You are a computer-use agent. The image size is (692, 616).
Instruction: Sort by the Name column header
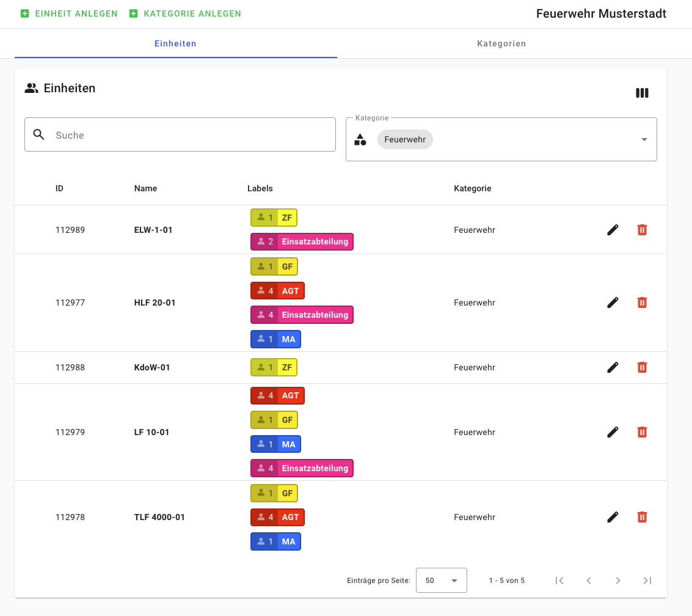[145, 188]
